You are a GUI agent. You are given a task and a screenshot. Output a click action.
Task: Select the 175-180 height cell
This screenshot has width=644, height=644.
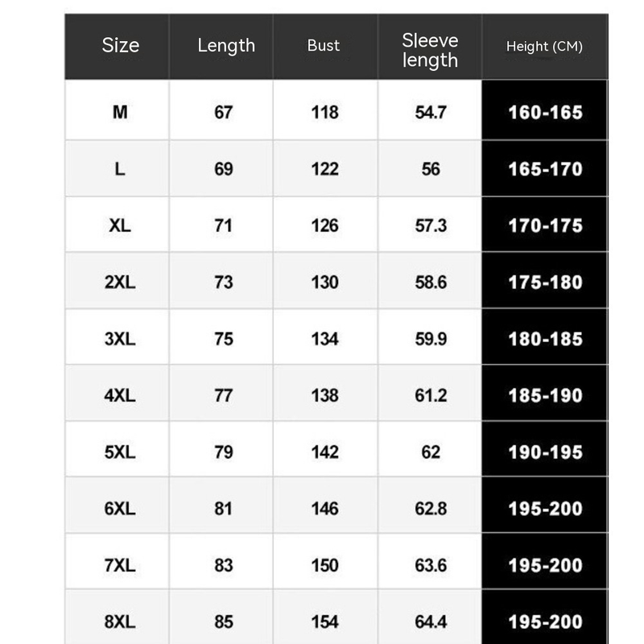pyautogui.click(x=545, y=283)
